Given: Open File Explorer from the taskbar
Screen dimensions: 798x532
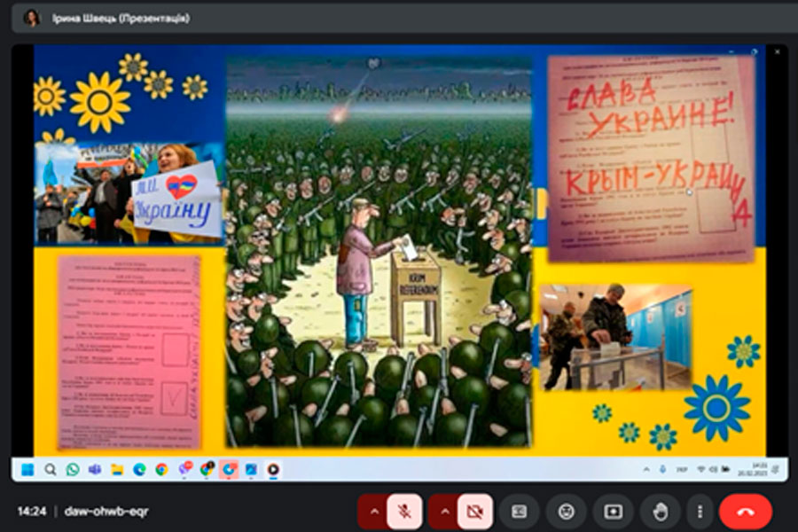Looking at the screenshot, I should pyautogui.click(x=117, y=469).
